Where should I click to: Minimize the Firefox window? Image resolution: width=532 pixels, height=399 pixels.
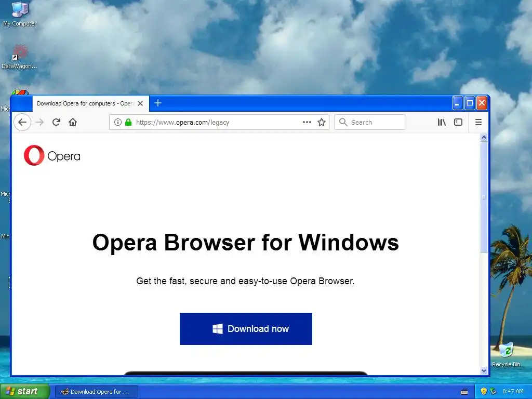457,103
